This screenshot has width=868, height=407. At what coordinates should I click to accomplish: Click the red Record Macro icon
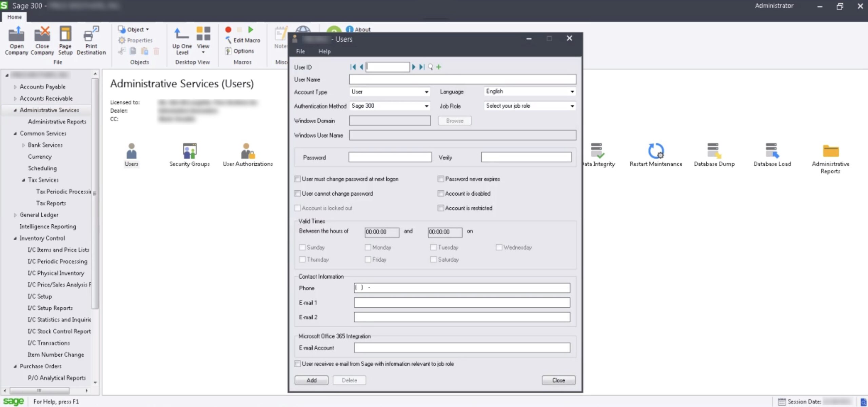pos(228,30)
